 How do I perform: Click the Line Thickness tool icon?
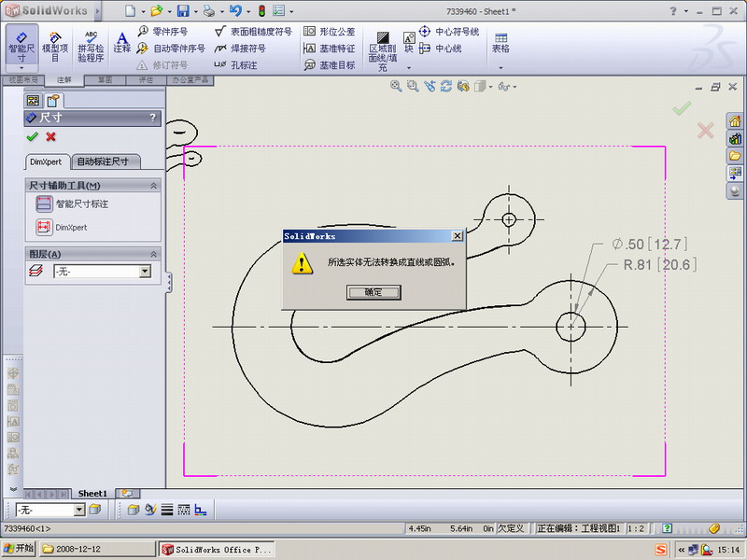(167, 510)
